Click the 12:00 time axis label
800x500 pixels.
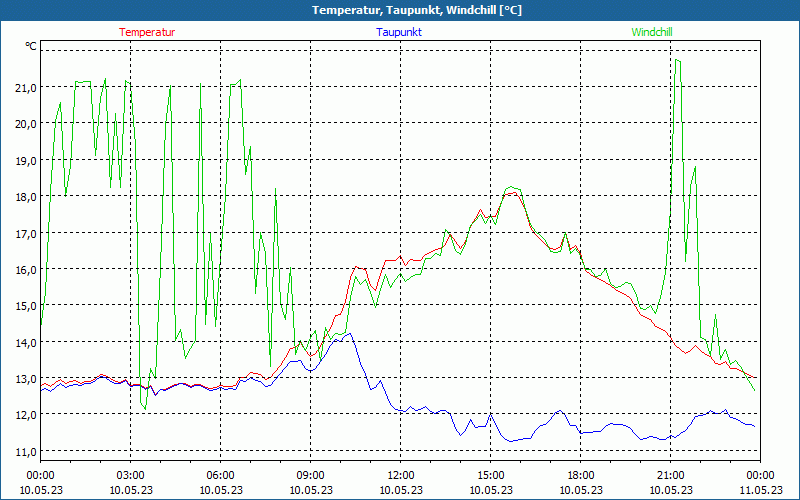400,475
